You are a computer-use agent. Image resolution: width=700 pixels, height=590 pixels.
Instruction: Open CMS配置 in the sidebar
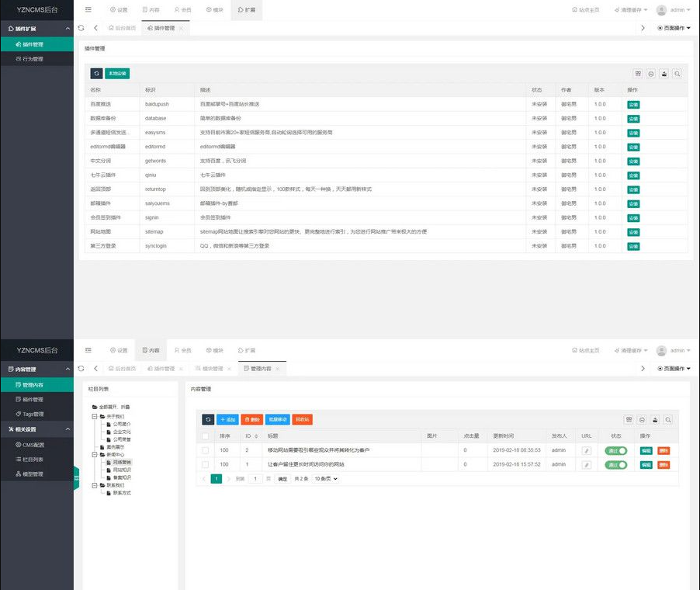coord(30,445)
